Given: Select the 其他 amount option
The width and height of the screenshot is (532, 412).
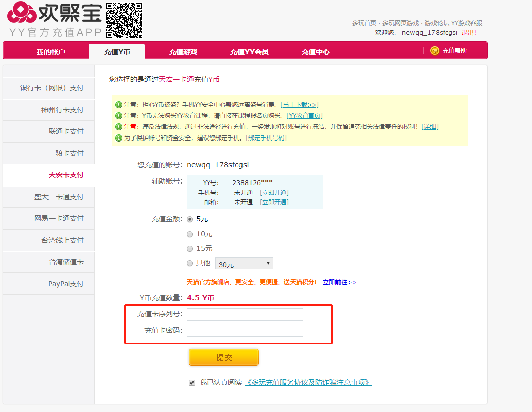Looking at the screenshot, I should [190, 263].
